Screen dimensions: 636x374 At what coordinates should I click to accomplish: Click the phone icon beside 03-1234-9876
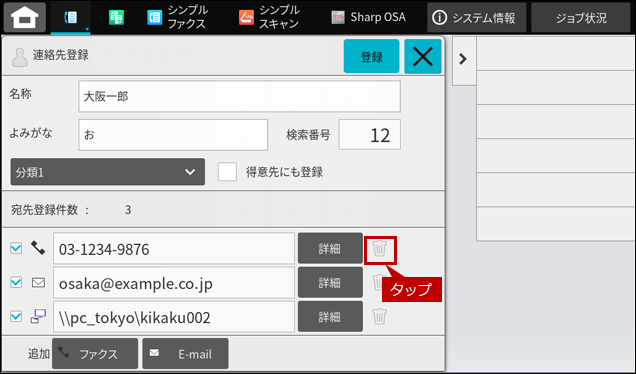(38, 248)
